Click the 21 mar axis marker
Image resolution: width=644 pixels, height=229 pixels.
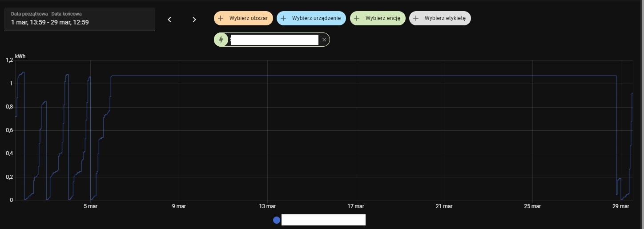(444, 206)
